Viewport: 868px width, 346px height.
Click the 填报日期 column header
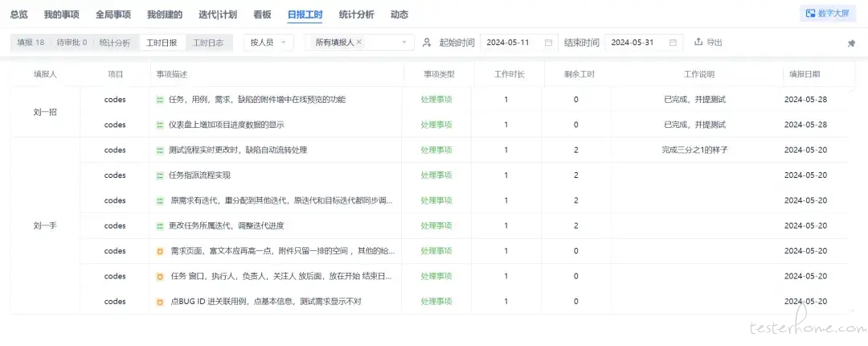click(x=805, y=74)
